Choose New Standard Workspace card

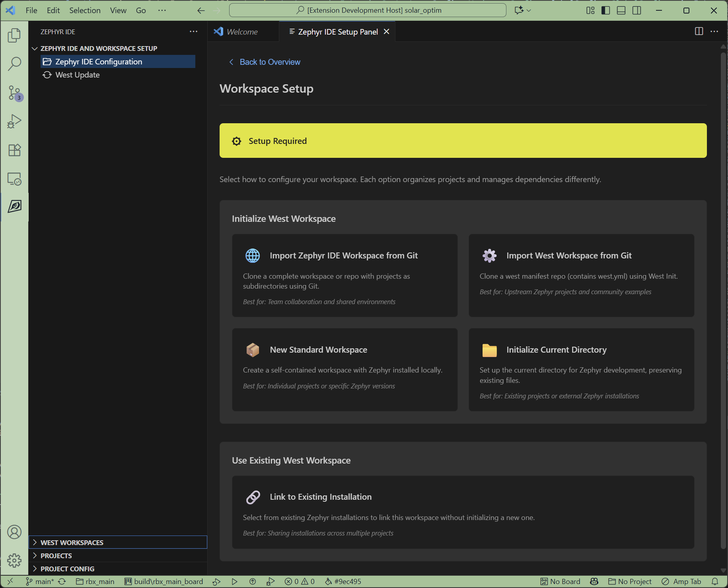tap(345, 370)
